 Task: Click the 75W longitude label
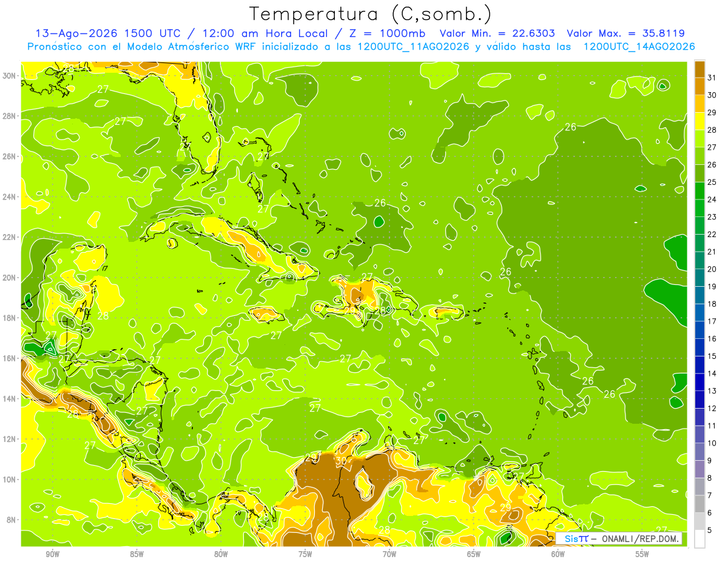(x=305, y=554)
